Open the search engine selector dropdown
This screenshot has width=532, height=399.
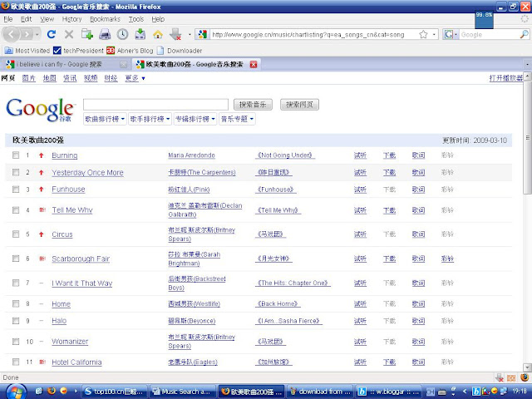451,34
